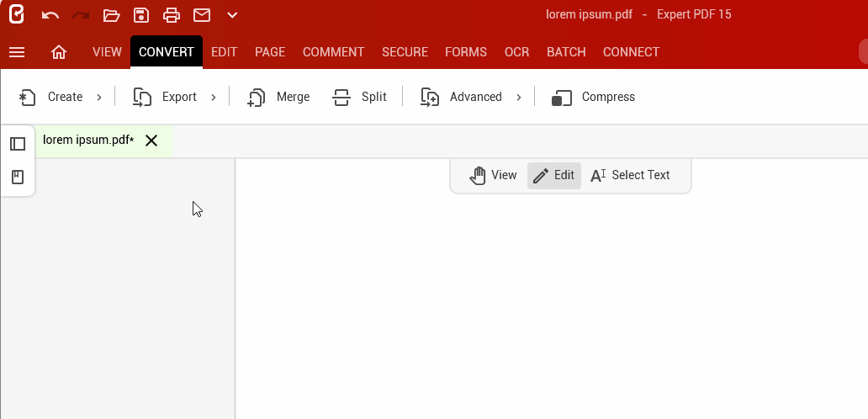Activate the Edit pencil mode
This screenshot has height=419, width=868.
(554, 176)
